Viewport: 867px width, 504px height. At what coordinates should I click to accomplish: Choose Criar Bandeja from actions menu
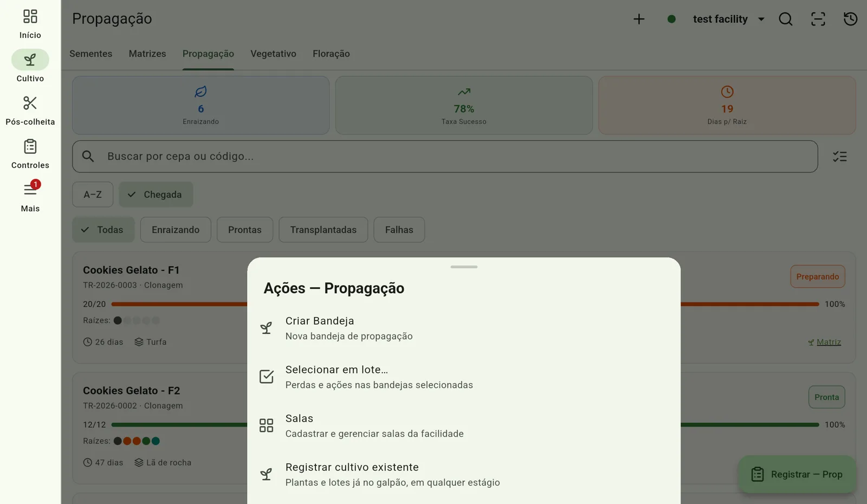(464, 328)
